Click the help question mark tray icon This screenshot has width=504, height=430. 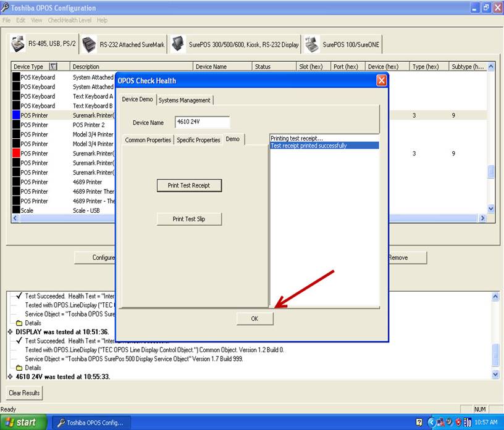pos(419,423)
